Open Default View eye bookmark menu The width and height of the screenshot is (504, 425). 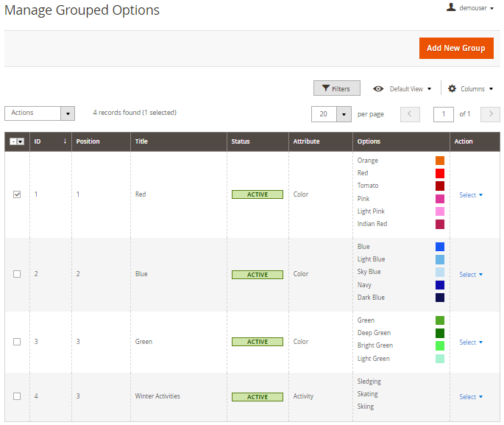pyautogui.click(x=402, y=88)
